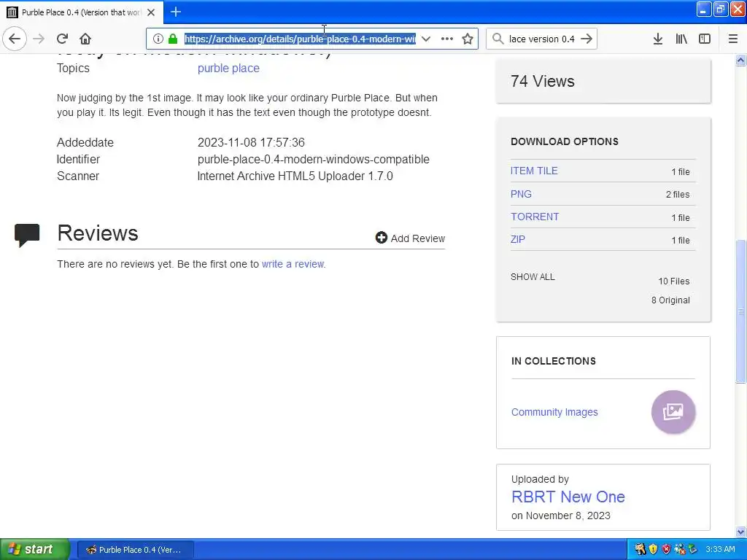Image resolution: width=747 pixels, height=560 pixels.
Task: Click the search magnifier icon
Action: pyautogui.click(x=498, y=39)
